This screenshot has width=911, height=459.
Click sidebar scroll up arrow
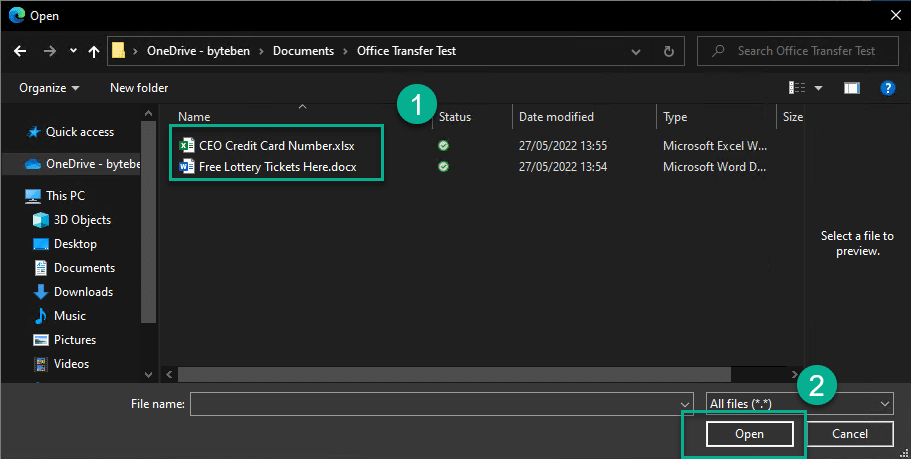tap(148, 113)
